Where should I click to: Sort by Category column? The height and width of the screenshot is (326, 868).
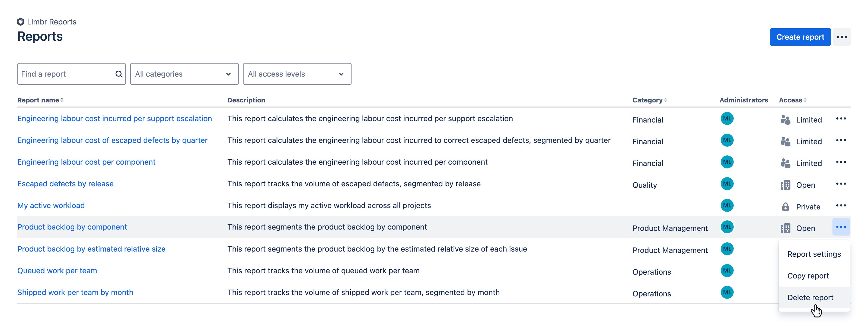(x=650, y=100)
